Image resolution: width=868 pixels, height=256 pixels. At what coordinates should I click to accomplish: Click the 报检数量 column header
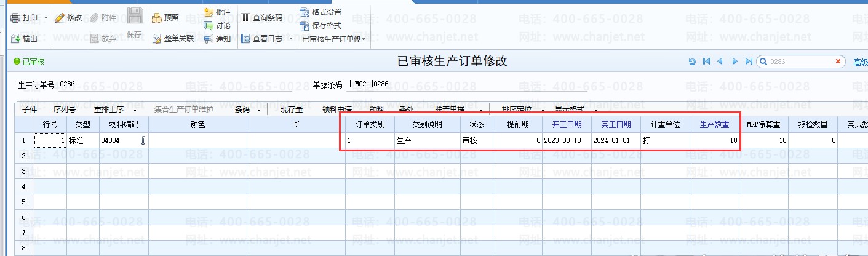pos(813,124)
